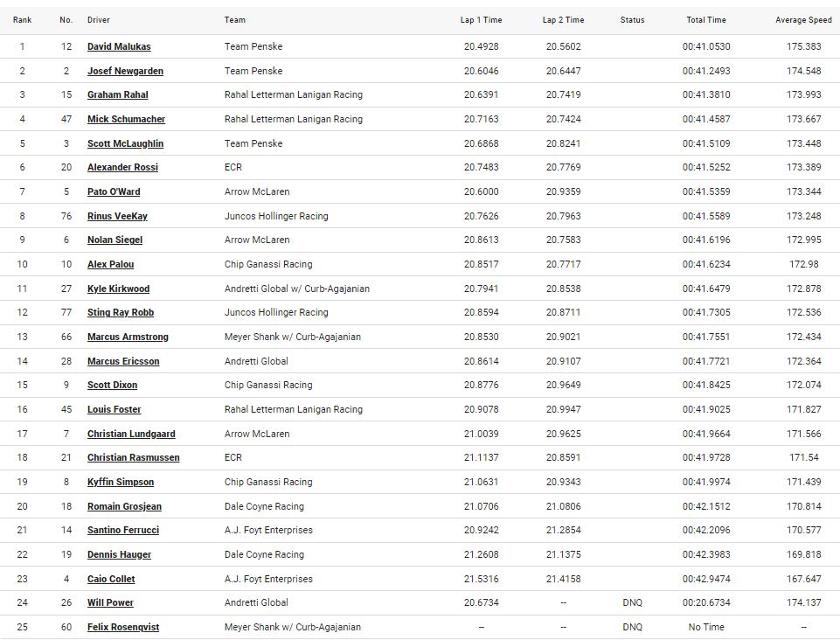Click the Team column header
The image size is (840, 640).
coord(235,20)
